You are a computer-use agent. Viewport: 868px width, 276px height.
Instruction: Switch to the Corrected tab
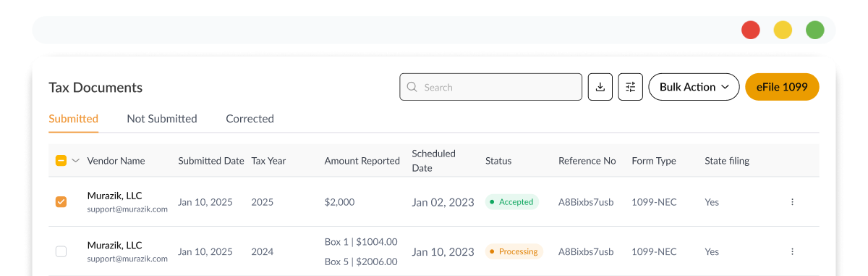point(250,119)
